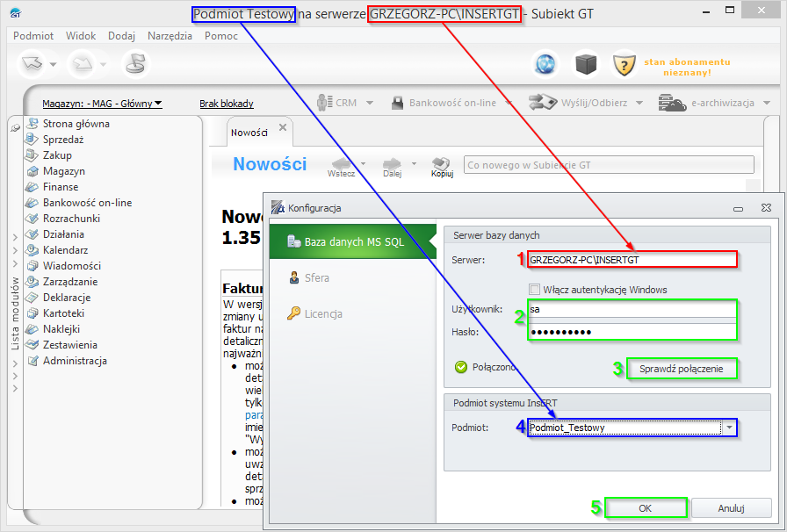Image resolution: width=787 pixels, height=532 pixels.
Task: Click the forward navigation arrow in main toolbar
Action: (82, 64)
